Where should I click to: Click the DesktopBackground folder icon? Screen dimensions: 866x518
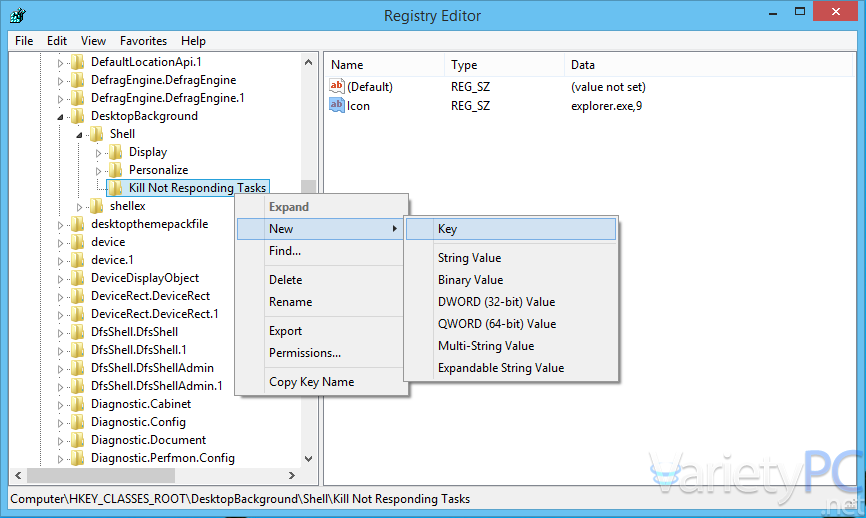pyautogui.click(x=78, y=116)
